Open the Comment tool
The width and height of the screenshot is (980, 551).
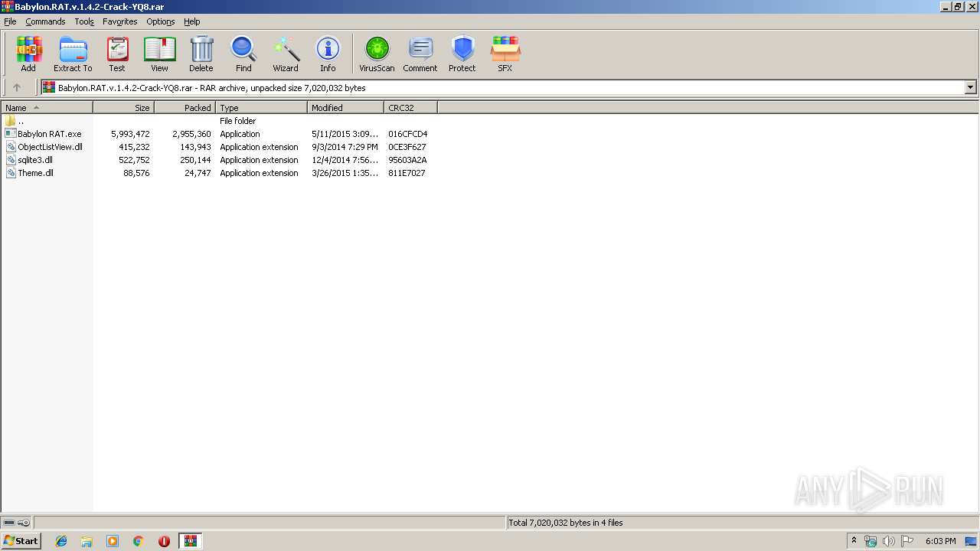420,54
